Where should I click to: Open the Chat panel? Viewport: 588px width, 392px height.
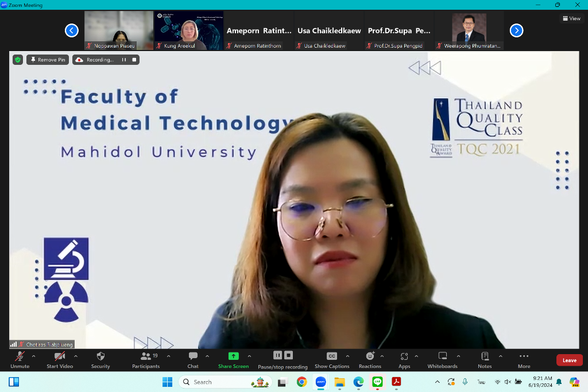tap(193, 360)
